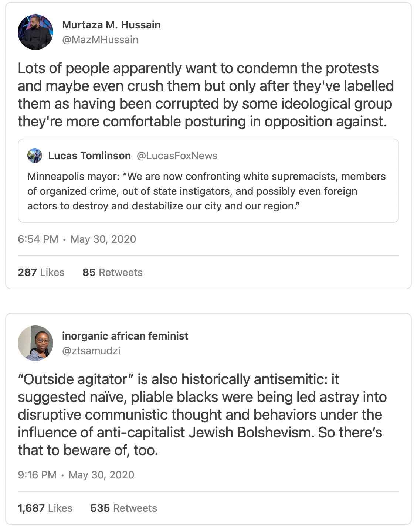Image resolution: width=414 pixels, height=532 pixels.
Task: Visit the @ztsamudzi handle
Action: (x=91, y=351)
